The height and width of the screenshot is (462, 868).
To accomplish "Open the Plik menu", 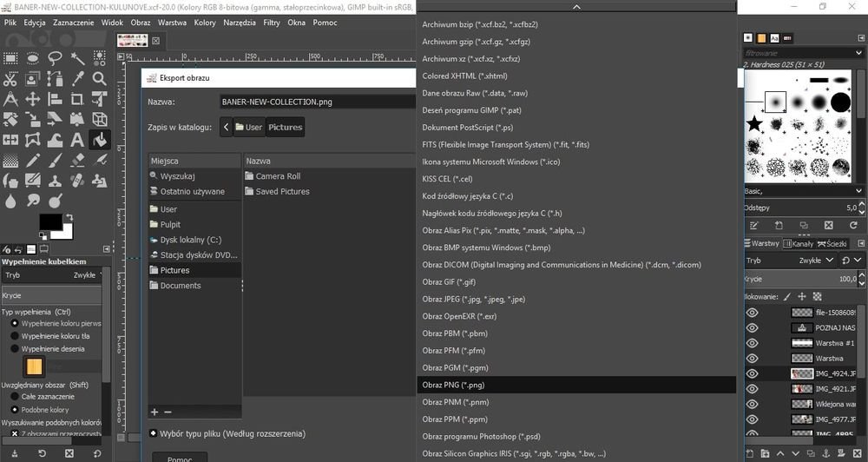I will (10, 23).
